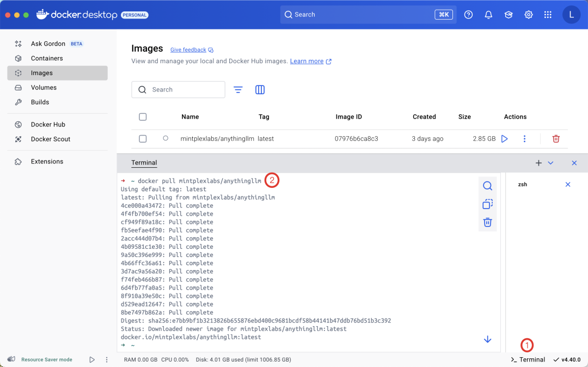
Task: Copy terminal output with copy icon
Action: [x=487, y=204]
